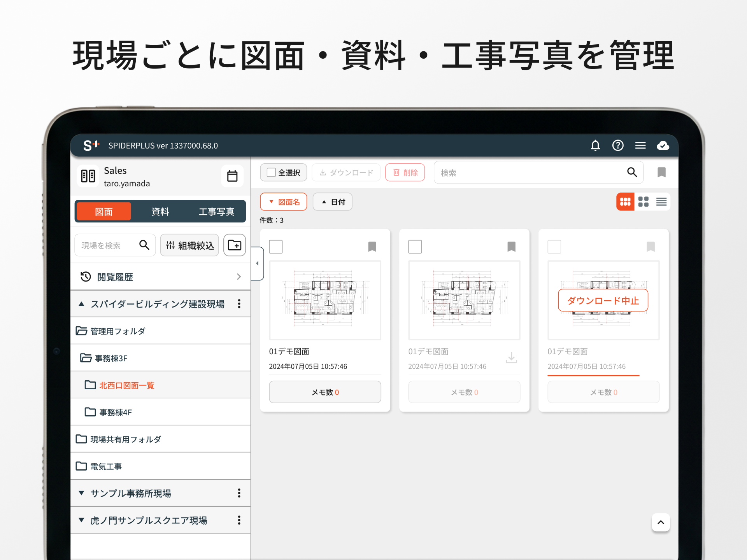
Task: Collapse the left sidebar panel handle
Action: tap(258, 263)
